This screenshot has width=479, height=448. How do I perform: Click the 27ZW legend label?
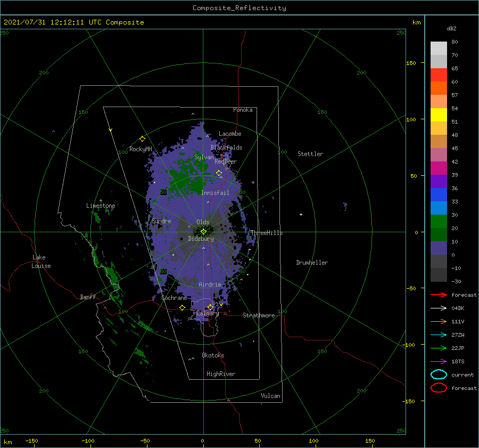(x=458, y=335)
